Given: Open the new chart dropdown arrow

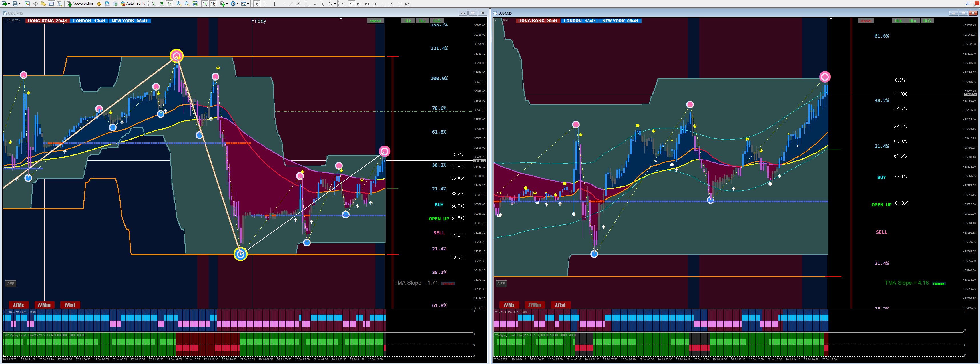Looking at the screenshot, I should coord(9,3).
